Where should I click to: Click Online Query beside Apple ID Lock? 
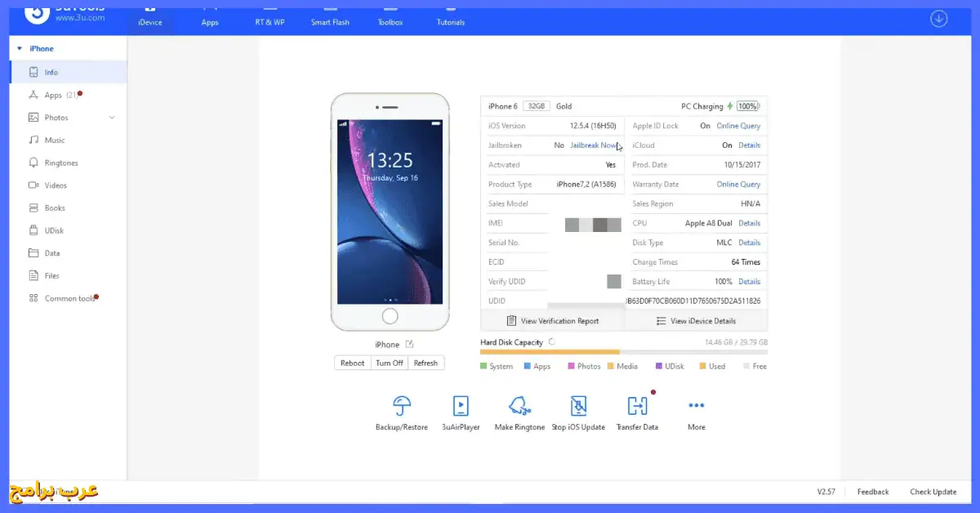(x=738, y=126)
